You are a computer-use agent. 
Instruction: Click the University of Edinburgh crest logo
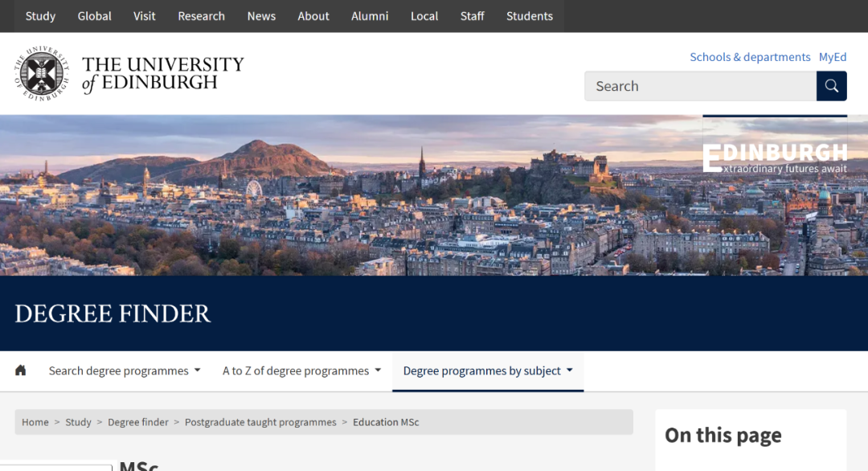pyautogui.click(x=42, y=73)
